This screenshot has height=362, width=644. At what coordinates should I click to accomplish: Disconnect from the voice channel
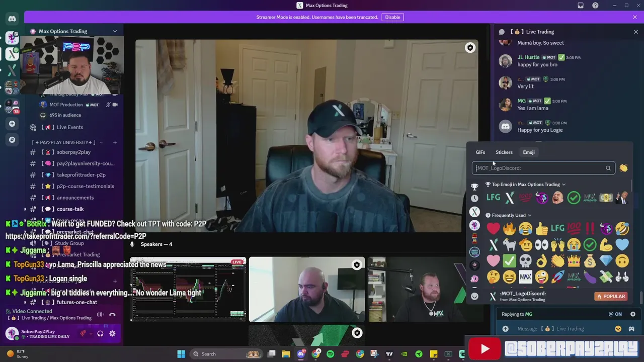click(112, 315)
